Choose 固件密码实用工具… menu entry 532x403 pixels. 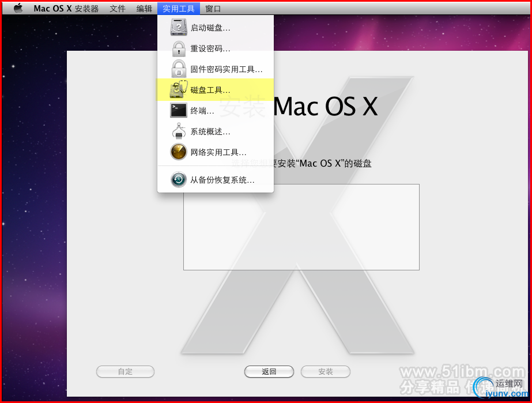pyautogui.click(x=216, y=69)
